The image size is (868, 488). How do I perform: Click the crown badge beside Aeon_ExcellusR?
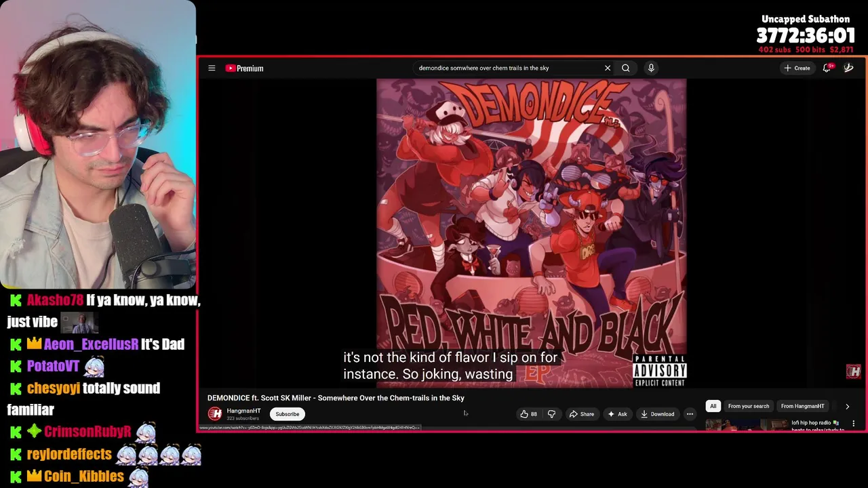[x=34, y=344]
